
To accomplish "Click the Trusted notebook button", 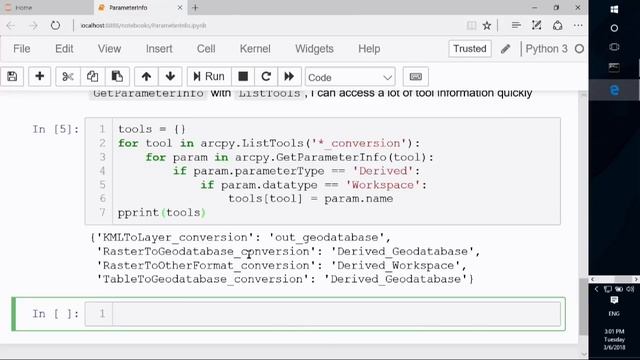I will 470,49.
